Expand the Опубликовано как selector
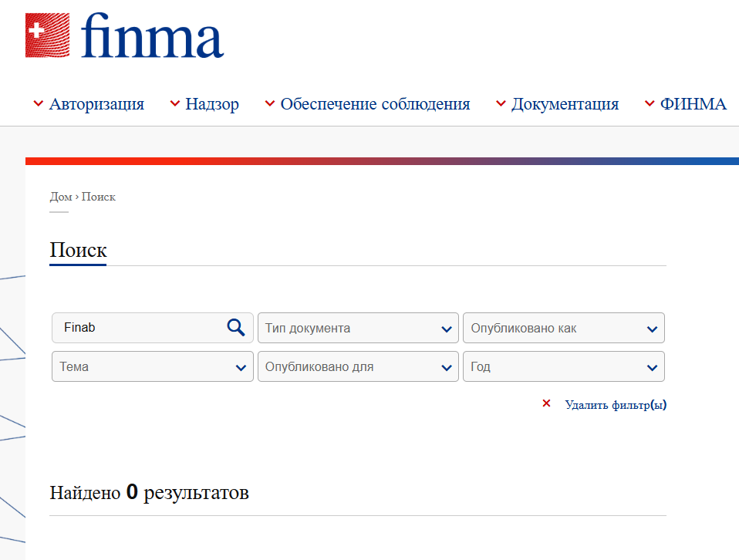 pos(563,327)
